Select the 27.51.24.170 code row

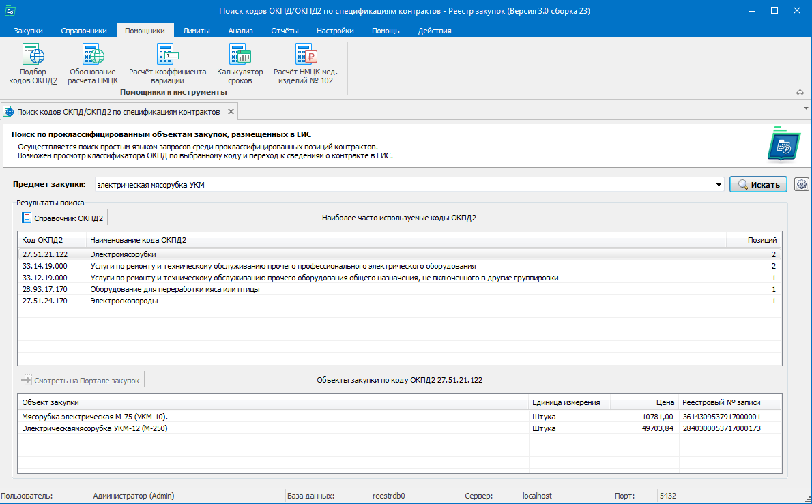400,301
